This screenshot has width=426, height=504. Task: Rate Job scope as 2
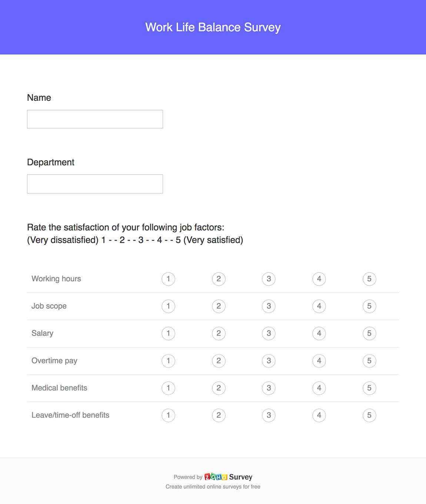219,306
